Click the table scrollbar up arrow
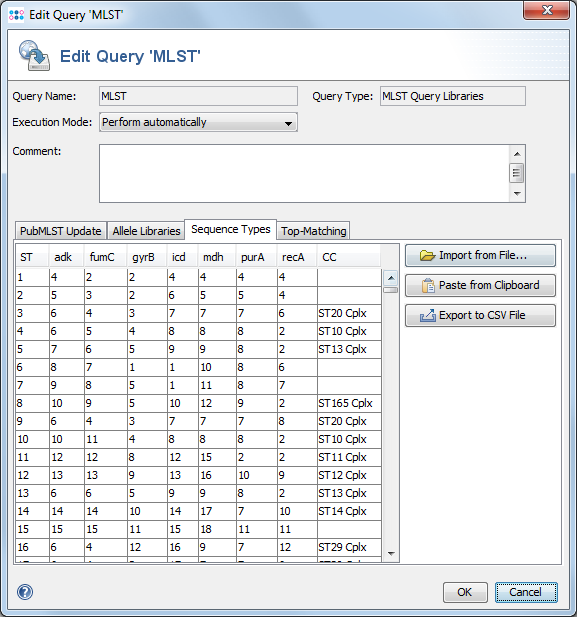 391,278
